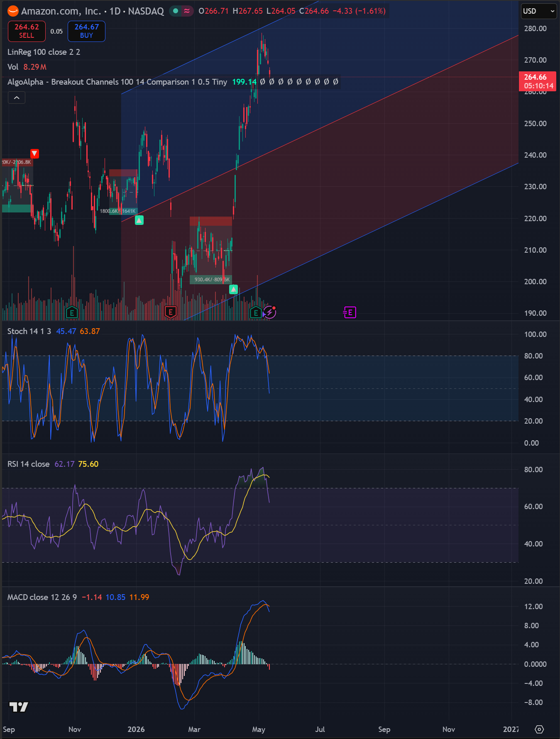The width and height of the screenshot is (560, 739).
Task: Click the 264.67 BUY button
Action: (x=86, y=31)
